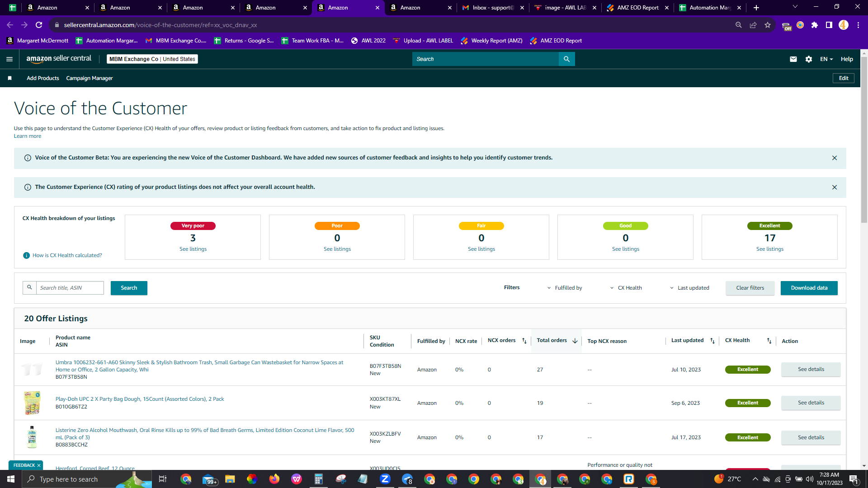Open the Listerine Zero Alcohol Mouthwash product link
The width and height of the screenshot is (868, 488).
coord(205,434)
